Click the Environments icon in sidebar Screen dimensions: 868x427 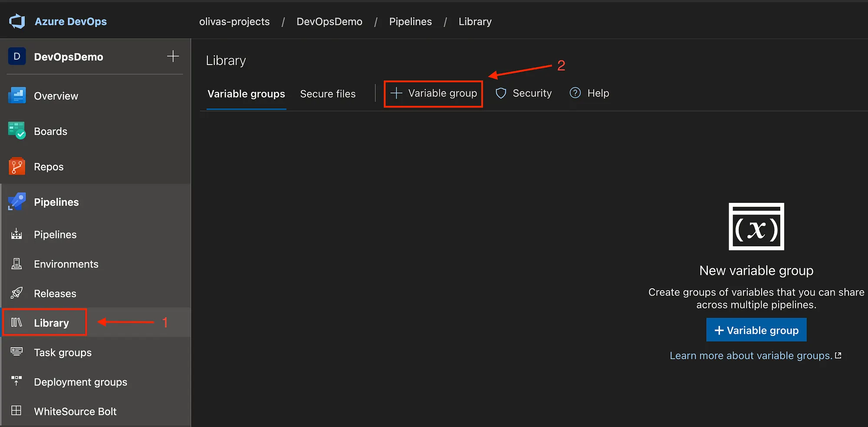pos(16,264)
